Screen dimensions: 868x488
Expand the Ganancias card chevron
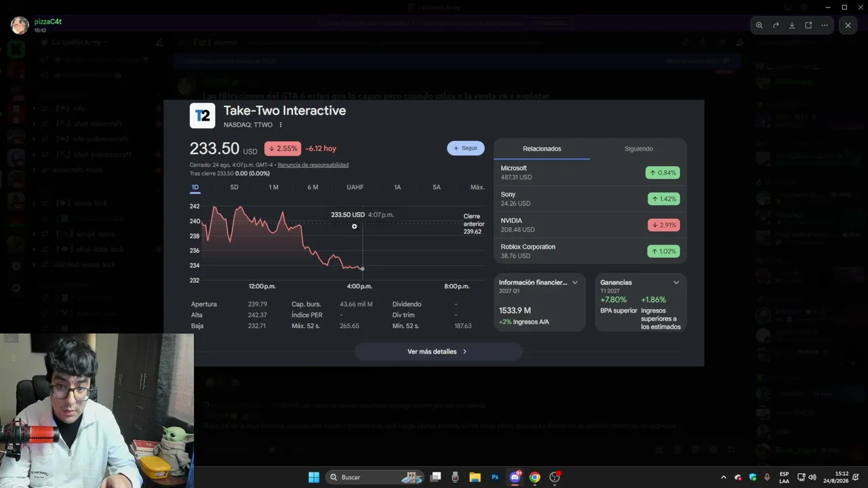(x=676, y=283)
